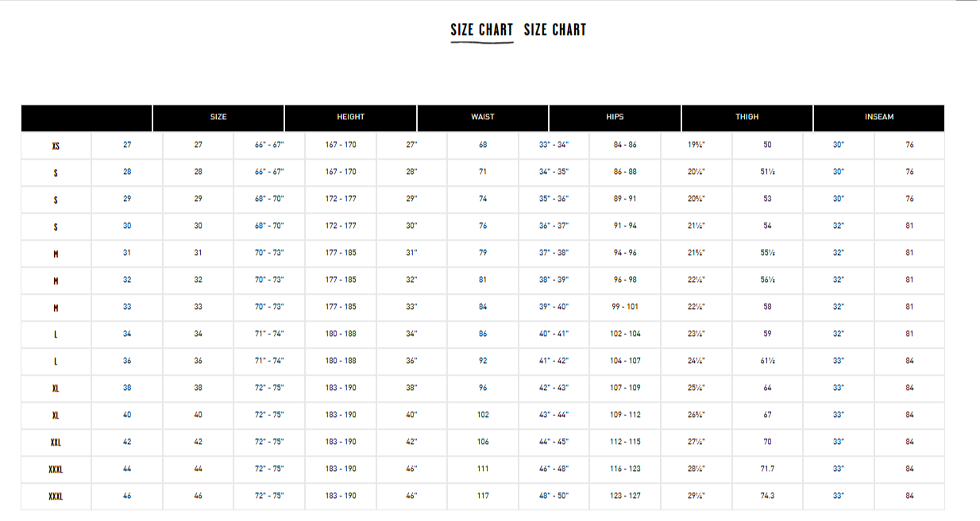
Task: Click the THIGH column header
Action: pyautogui.click(x=747, y=118)
